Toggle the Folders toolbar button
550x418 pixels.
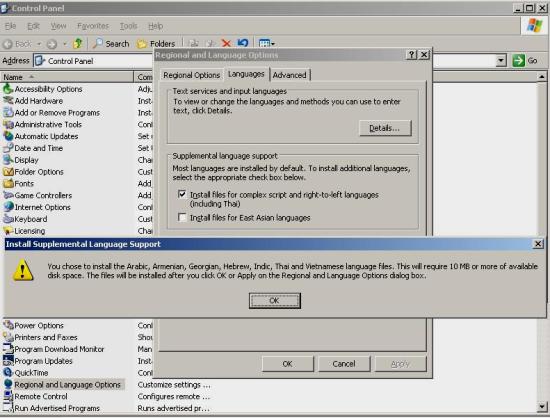[156, 44]
